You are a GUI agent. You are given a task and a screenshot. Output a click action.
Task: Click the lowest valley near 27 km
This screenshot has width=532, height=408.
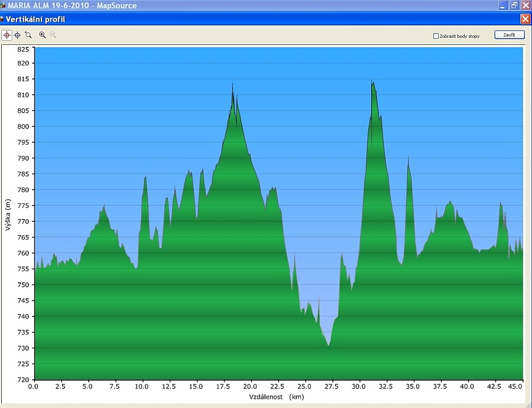tap(328, 344)
